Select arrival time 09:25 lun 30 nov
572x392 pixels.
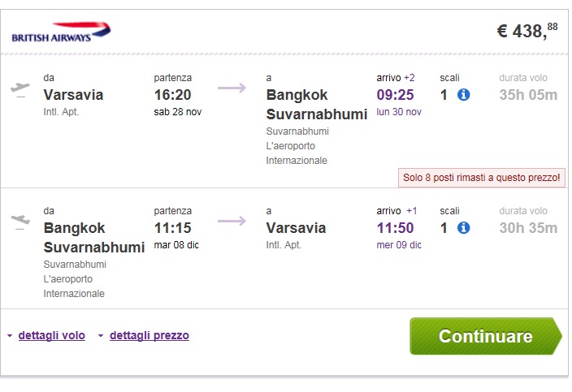[x=399, y=102]
